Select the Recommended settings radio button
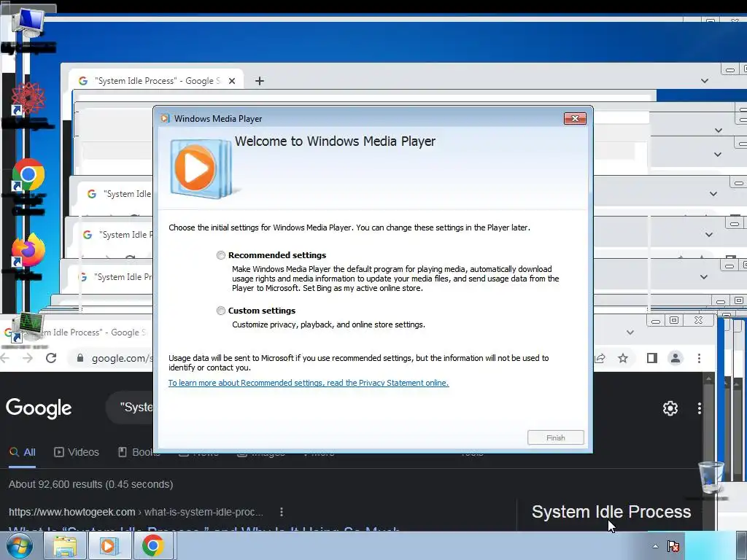Viewport: 747px width, 560px height. 221,255
